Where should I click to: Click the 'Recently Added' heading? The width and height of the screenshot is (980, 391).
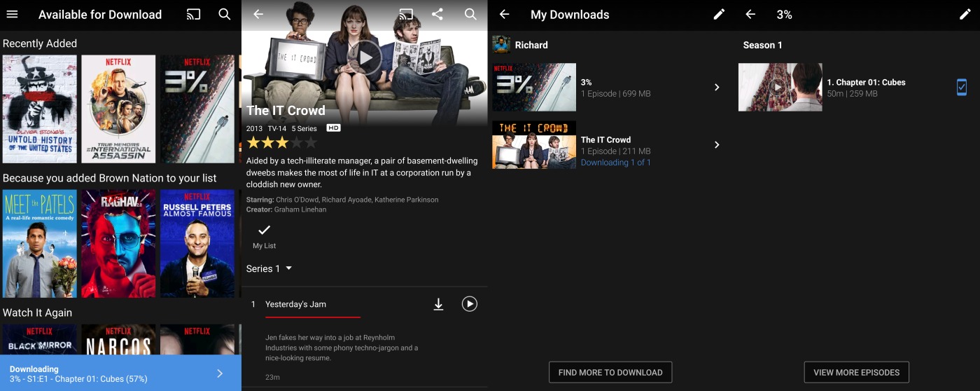(x=40, y=43)
